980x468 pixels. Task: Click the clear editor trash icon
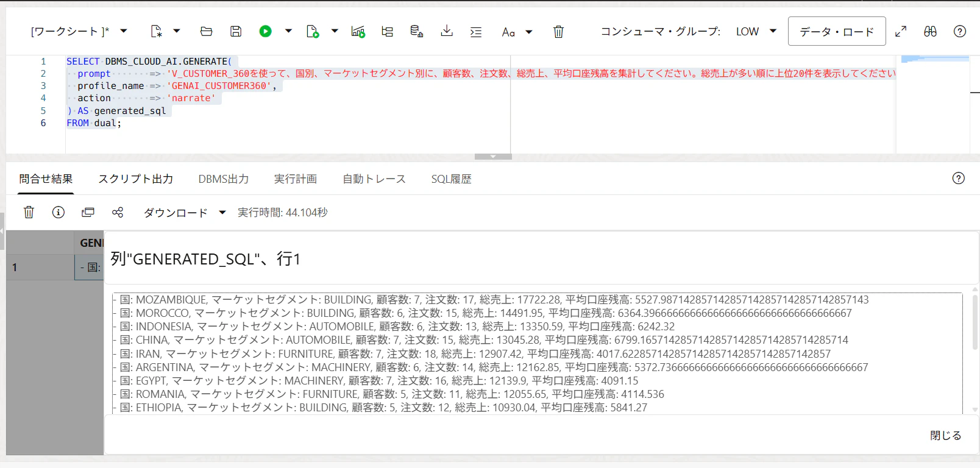558,32
